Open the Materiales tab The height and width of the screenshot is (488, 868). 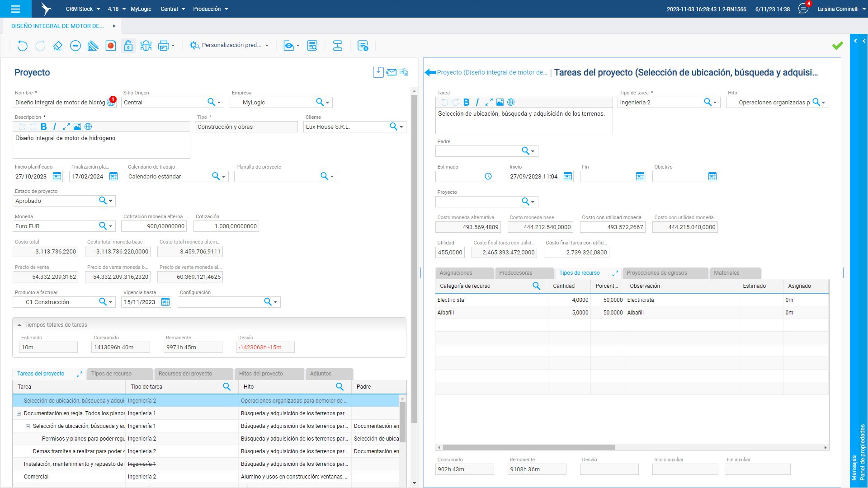[x=726, y=273]
